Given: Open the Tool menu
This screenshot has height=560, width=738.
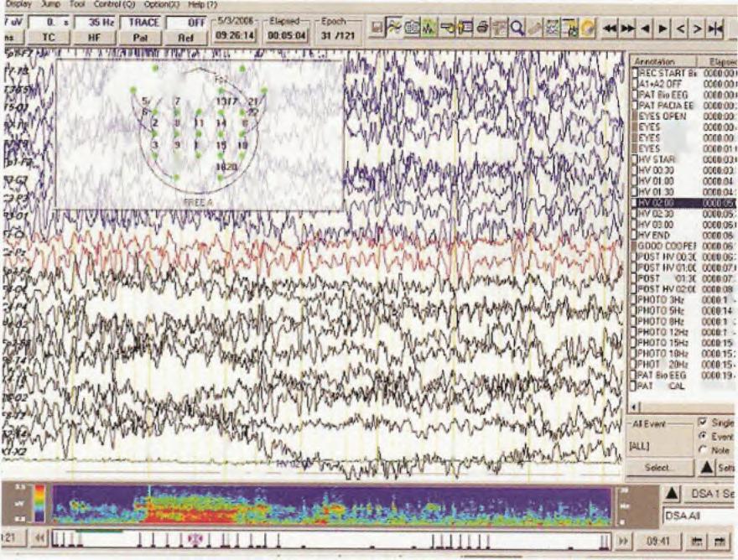Looking at the screenshot, I should (77, 4).
